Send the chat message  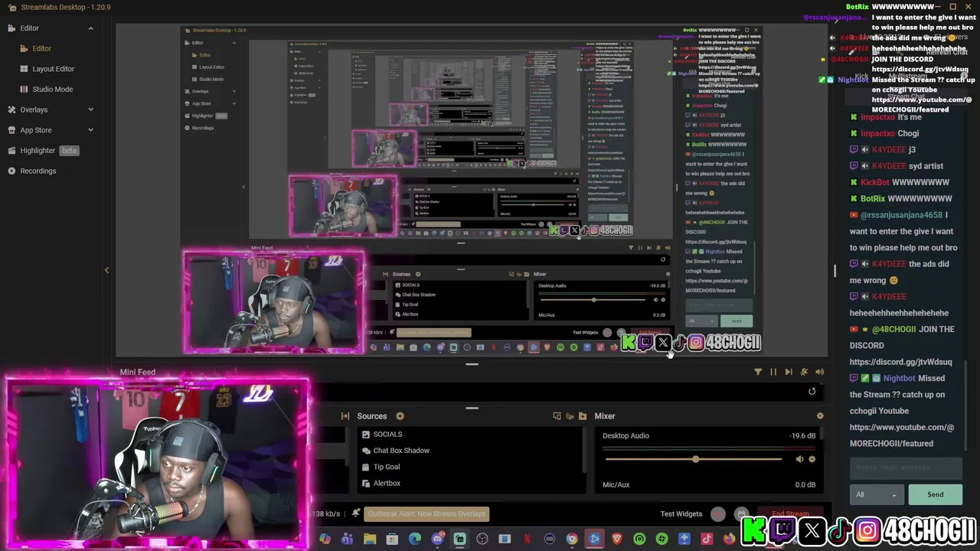[935, 494]
